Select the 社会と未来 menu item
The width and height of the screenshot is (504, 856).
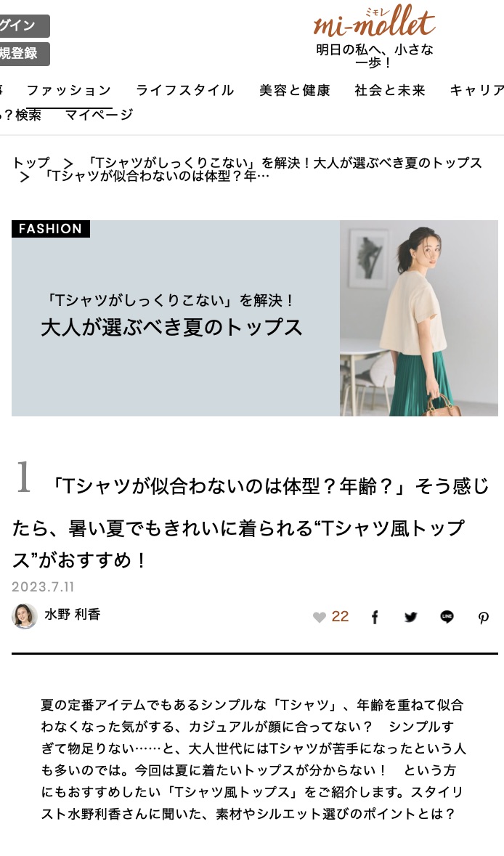[x=389, y=90]
